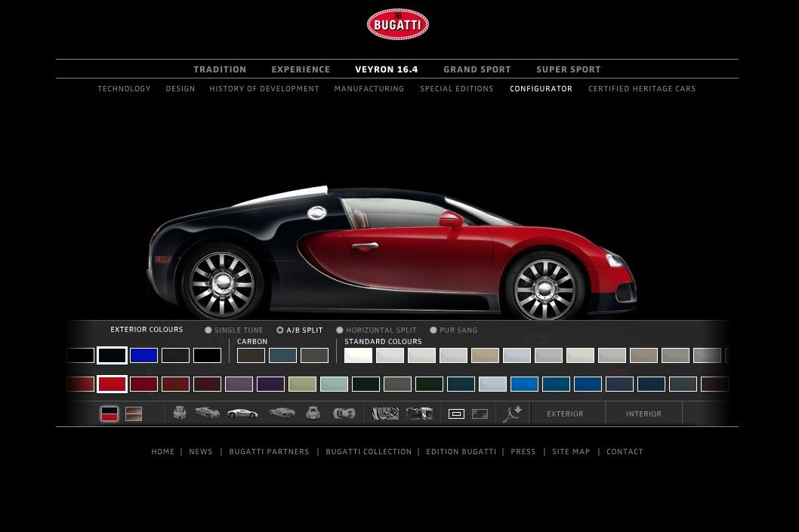Select the white side profile view icon
The image size is (799, 532).
pyautogui.click(x=242, y=413)
